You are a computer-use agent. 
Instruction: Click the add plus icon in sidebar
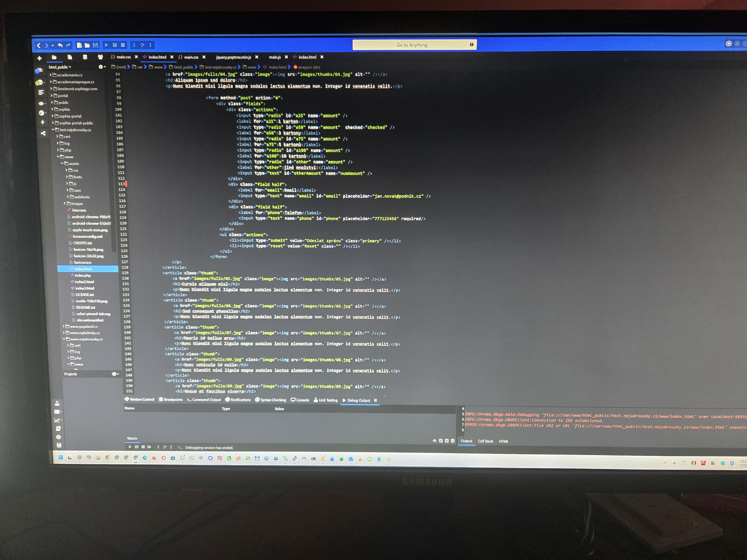[x=40, y=58]
